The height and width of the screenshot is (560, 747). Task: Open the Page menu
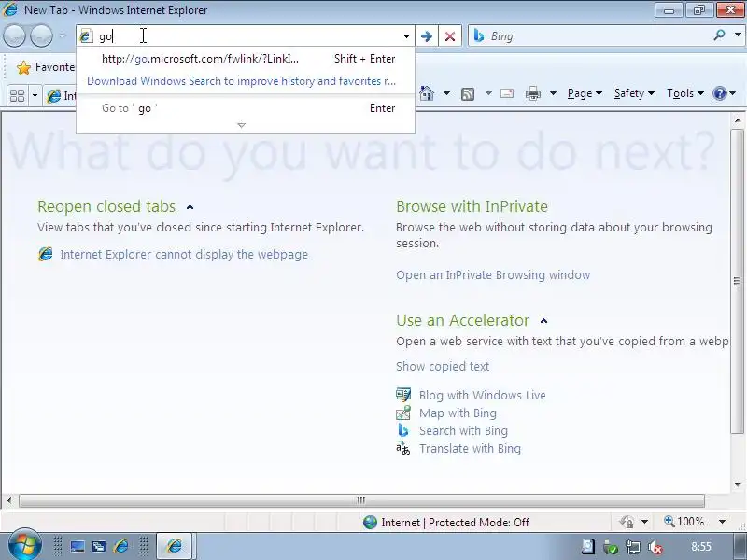[585, 93]
